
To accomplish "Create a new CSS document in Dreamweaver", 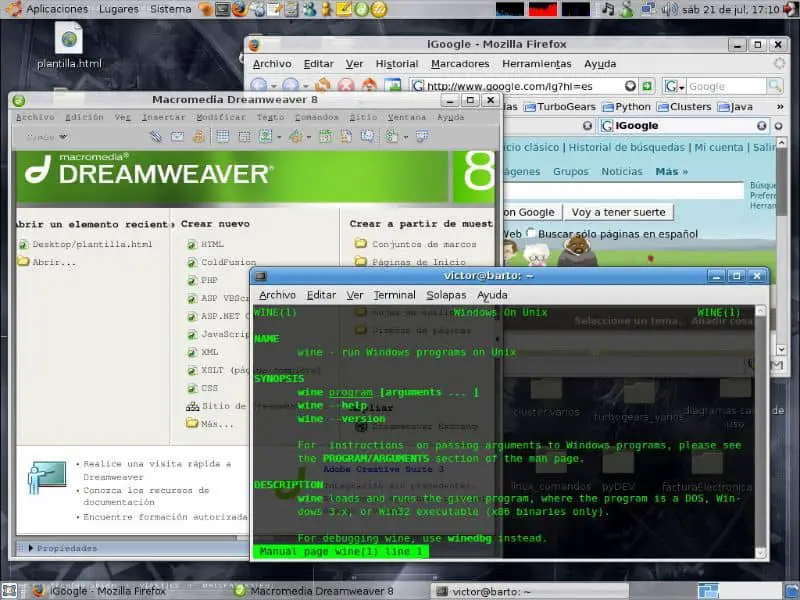I will pos(209,388).
